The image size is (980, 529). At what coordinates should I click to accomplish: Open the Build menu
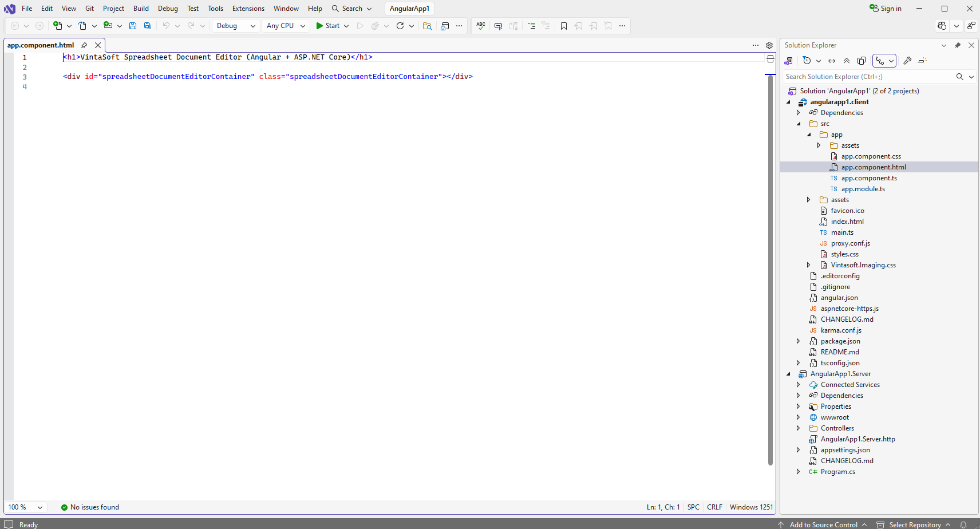141,9
